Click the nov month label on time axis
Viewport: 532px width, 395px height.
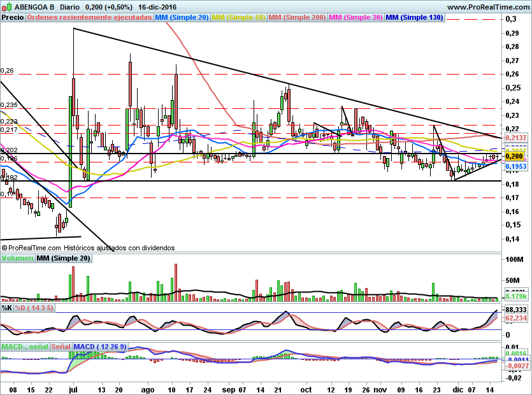coord(380,390)
